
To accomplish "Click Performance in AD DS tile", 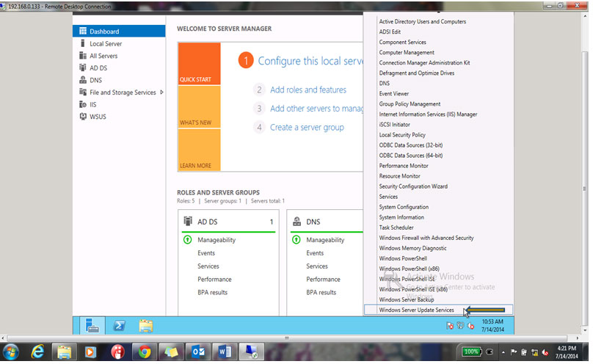I will pos(214,280).
